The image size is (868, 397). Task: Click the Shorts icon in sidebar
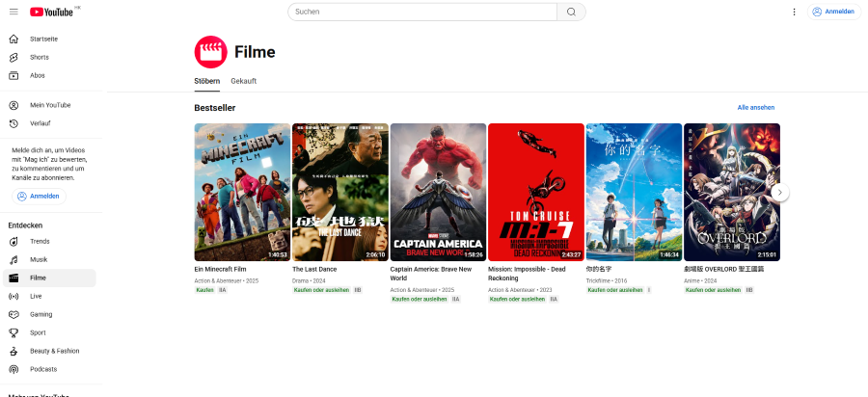point(14,58)
